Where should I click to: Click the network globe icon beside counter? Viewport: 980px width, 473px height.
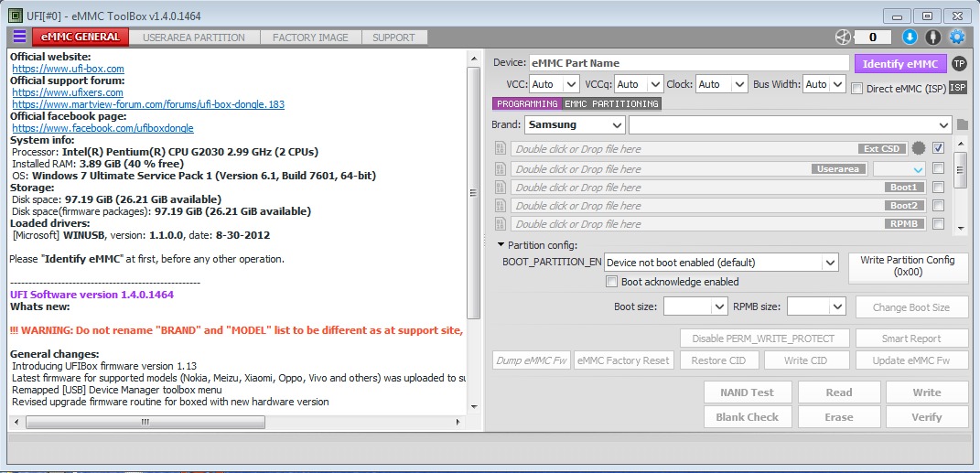[843, 37]
